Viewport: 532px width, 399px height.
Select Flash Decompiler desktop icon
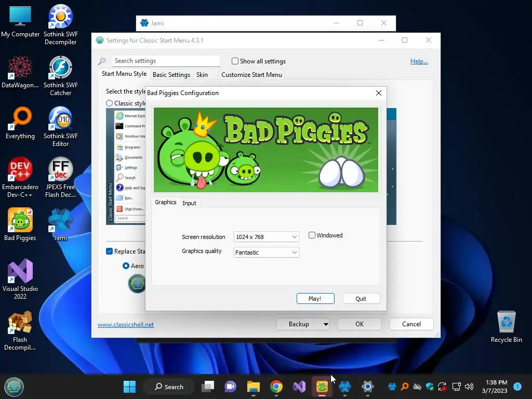20,330
